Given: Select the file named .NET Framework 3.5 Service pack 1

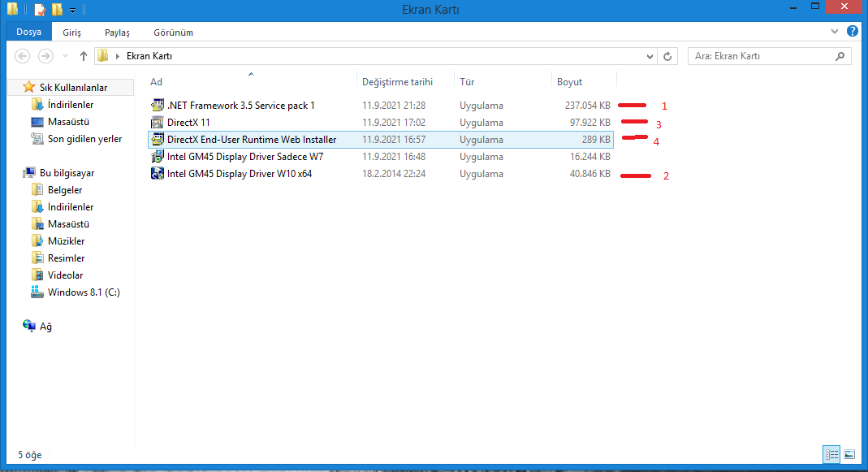Looking at the screenshot, I should click(x=241, y=106).
